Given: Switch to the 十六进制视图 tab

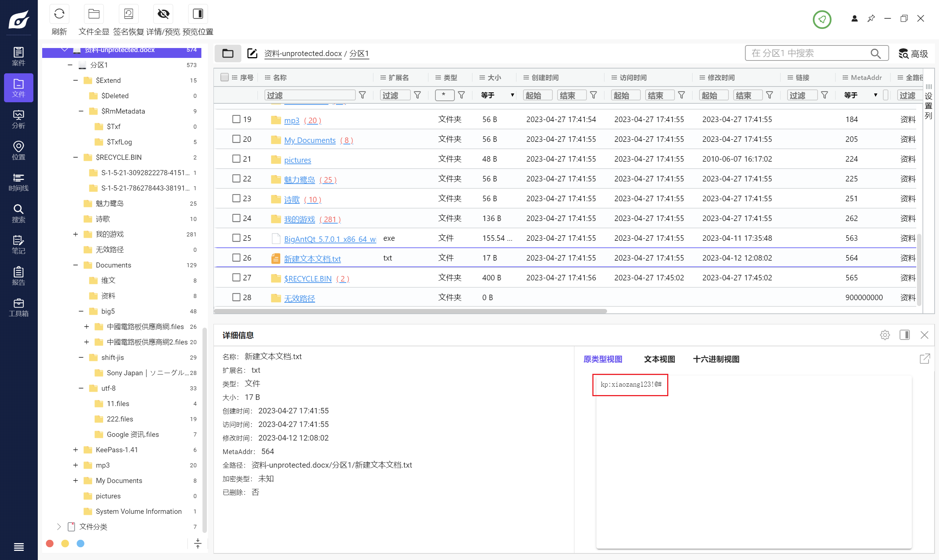Looking at the screenshot, I should (x=716, y=359).
